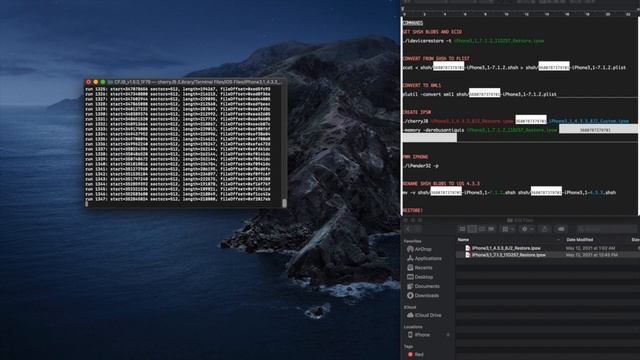Click the Terminal line 'run 1347'

[x=178, y=199]
